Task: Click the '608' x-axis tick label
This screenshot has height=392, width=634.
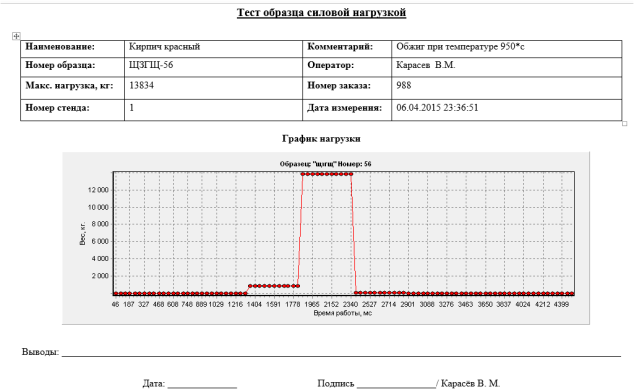Action: [172, 304]
